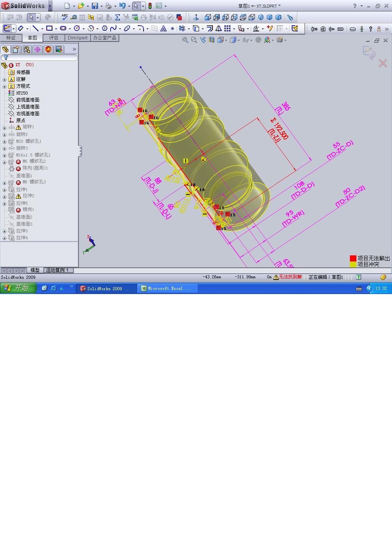Viewport: 392px width, 536px height.
Task: Open the ConfigurationManager panel tab
Action: click(x=26, y=49)
